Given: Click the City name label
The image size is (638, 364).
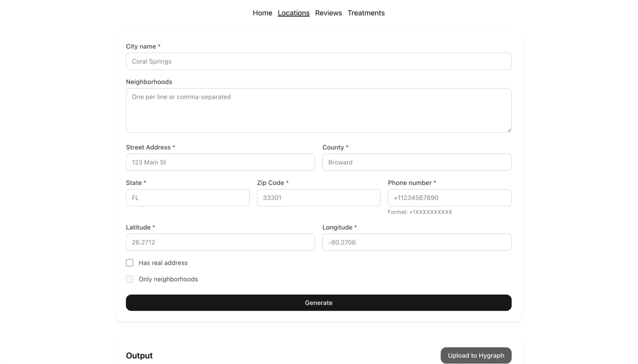Looking at the screenshot, I should [x=141, y=46].
